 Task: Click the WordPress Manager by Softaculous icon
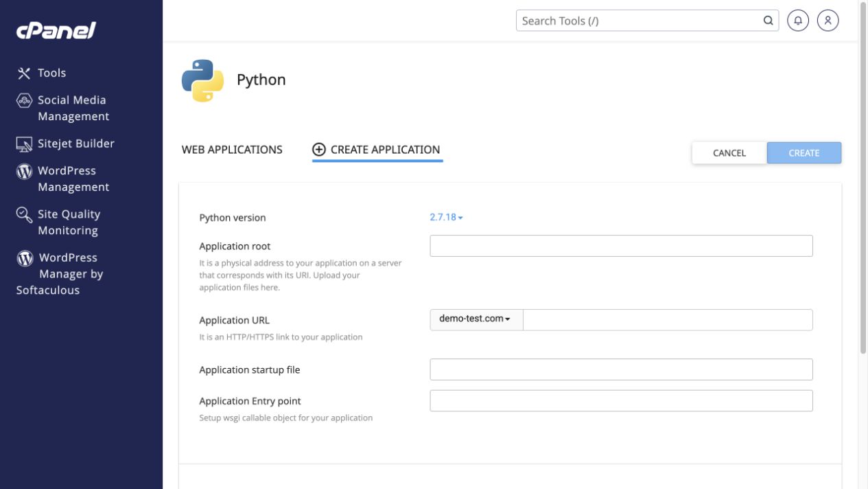point(25,258)
